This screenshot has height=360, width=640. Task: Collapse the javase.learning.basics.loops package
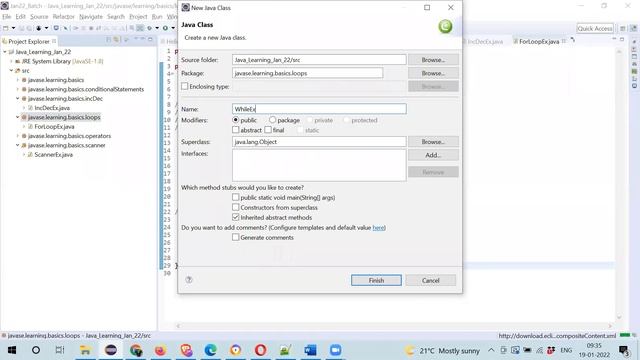click(x=18, y=117)
